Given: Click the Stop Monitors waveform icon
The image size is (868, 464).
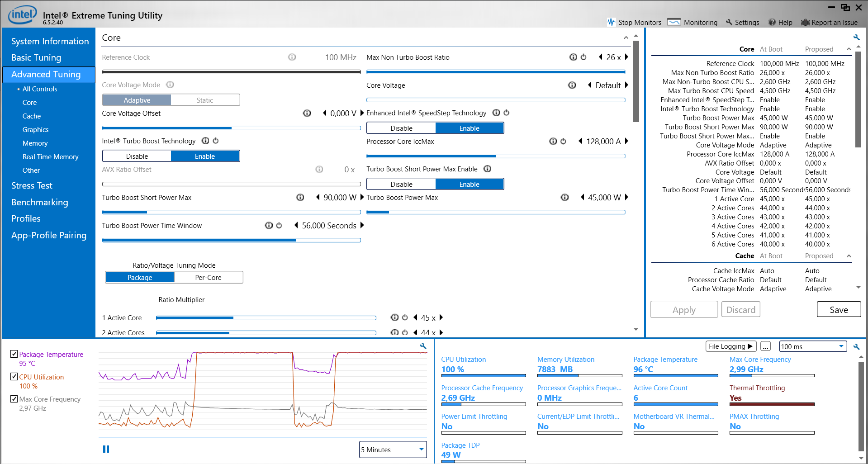Looking at the screenshot, I should [x=611, y=22].
